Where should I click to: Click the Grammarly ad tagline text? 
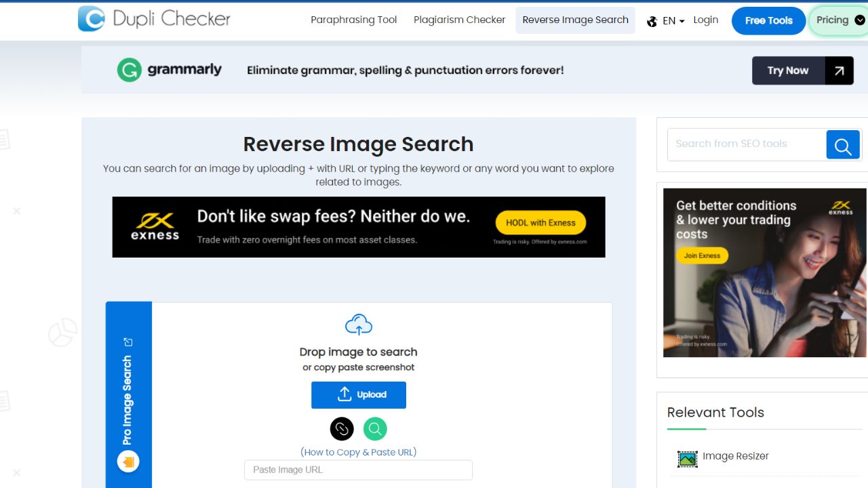405,70
